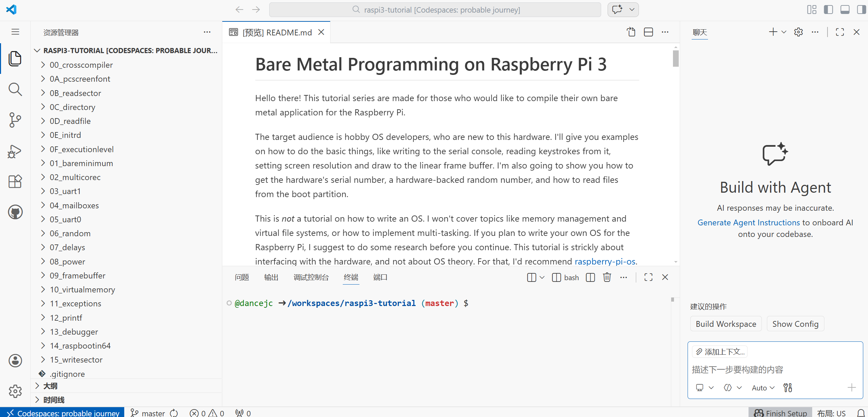Screen dimensions: 868x417
Task: Switch to the 端口 ports tab
Action: [x=380, y=277]
